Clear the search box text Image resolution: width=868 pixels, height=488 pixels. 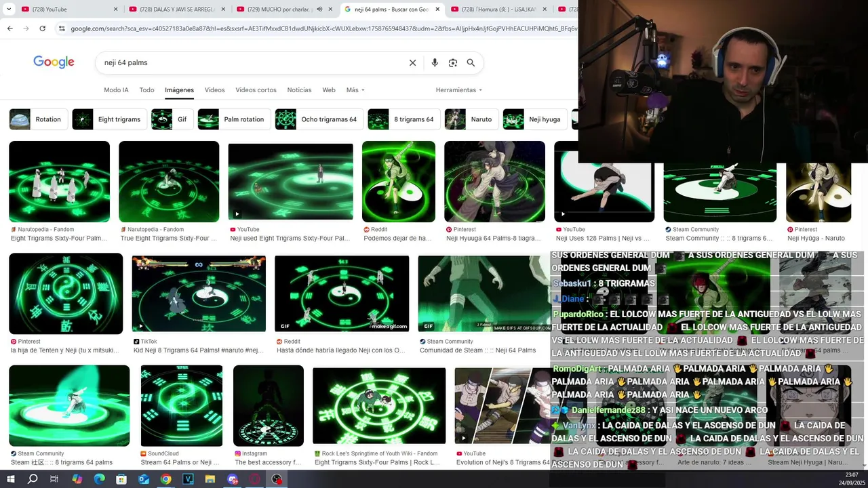(412, 62)
